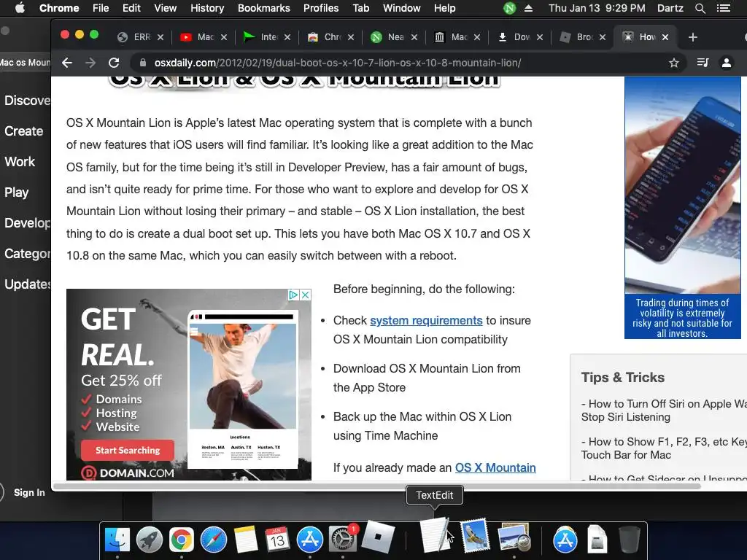Screen dimensions: 747x560
Task: Close the AdChoices X on Domain.com ad
Action: tap(306, 295)
